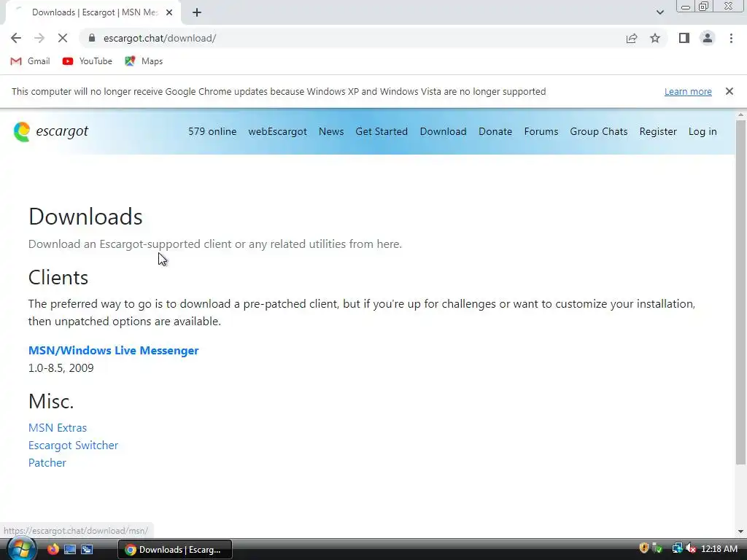This screenshot has height=560, width=747.
Task: Click the page vertical scrollbar thumb
Action: tap(741, 292)
